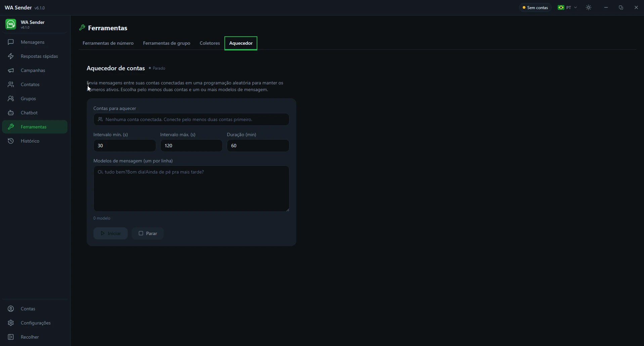Click the Parar button
Screen dimensions: 644x346
[x=148, y=233]
